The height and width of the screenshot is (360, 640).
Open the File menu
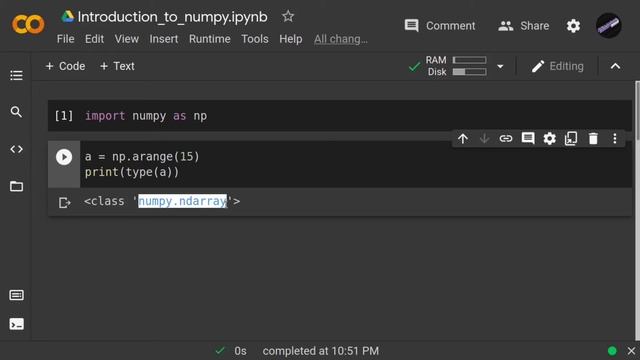(65, 39)
